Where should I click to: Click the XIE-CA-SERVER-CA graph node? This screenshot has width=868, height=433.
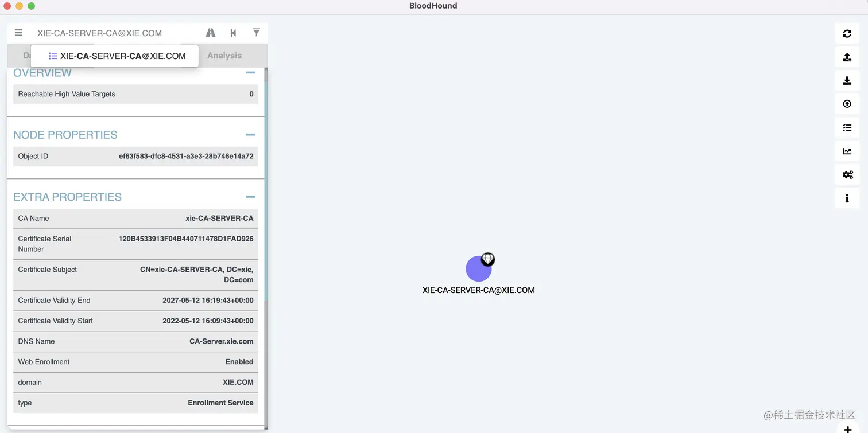478,268
